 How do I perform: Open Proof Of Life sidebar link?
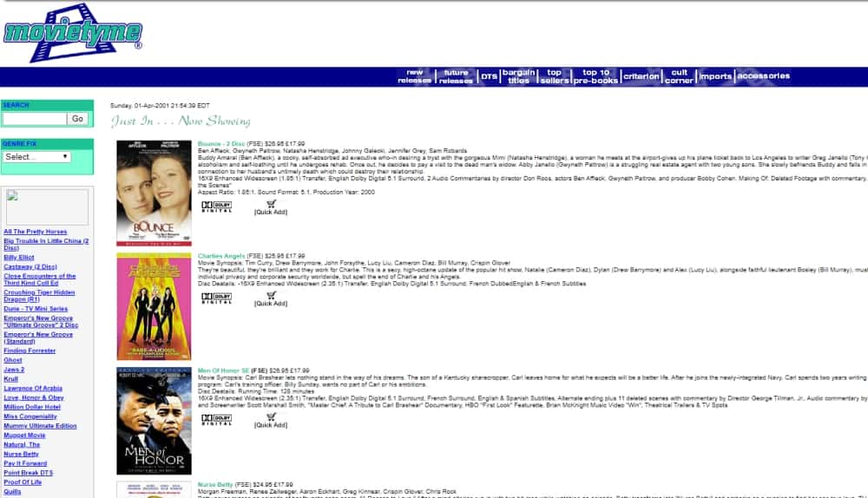point(23,482)
